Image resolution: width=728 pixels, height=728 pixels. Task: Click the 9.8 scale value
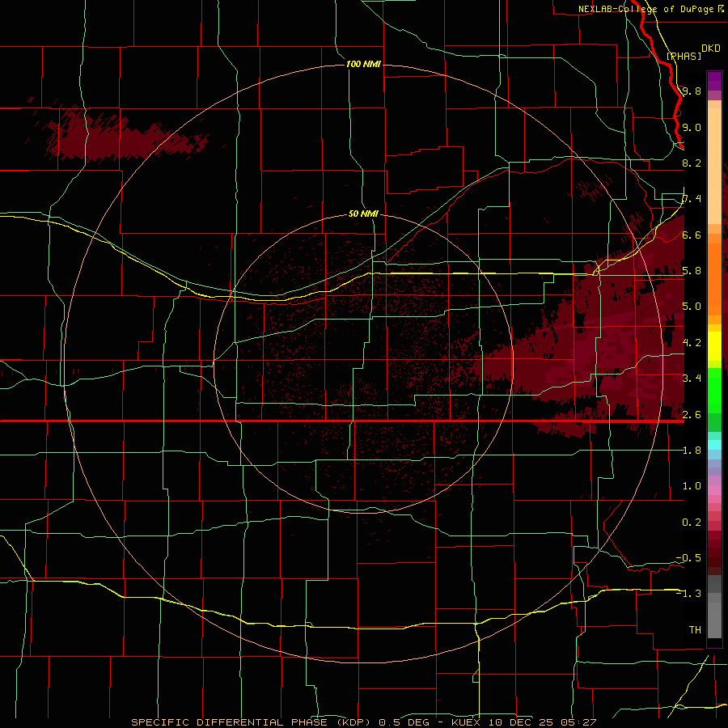(x=692, y=91)
